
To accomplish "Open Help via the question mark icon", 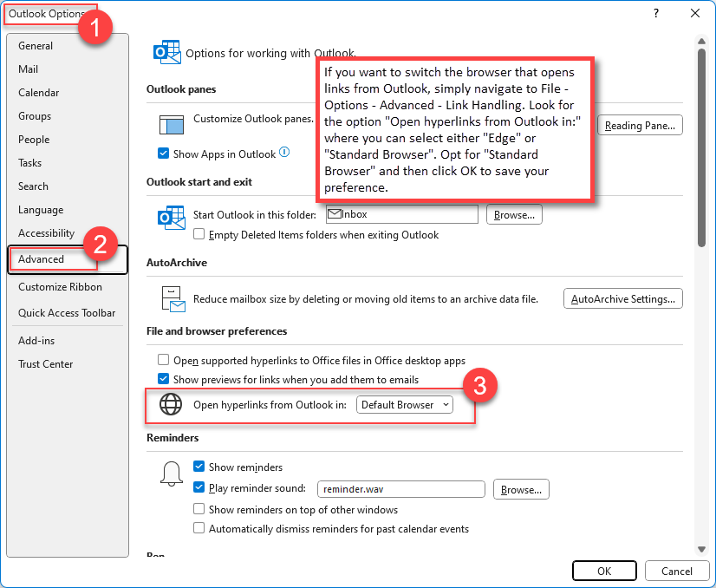I will 656,14.
